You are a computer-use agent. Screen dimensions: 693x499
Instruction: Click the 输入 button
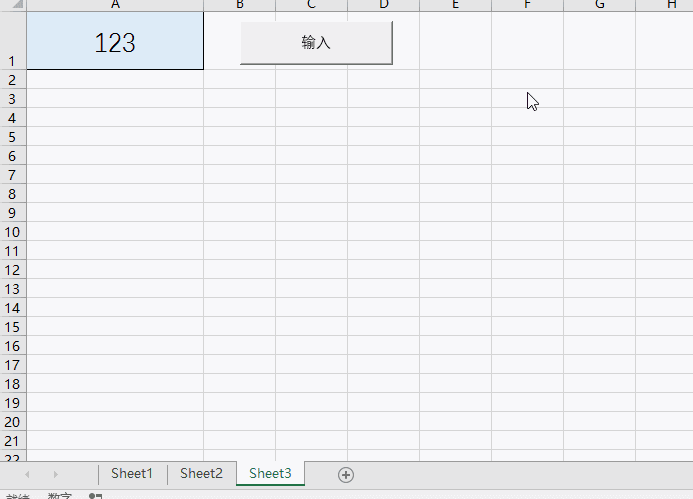[316, 43]
